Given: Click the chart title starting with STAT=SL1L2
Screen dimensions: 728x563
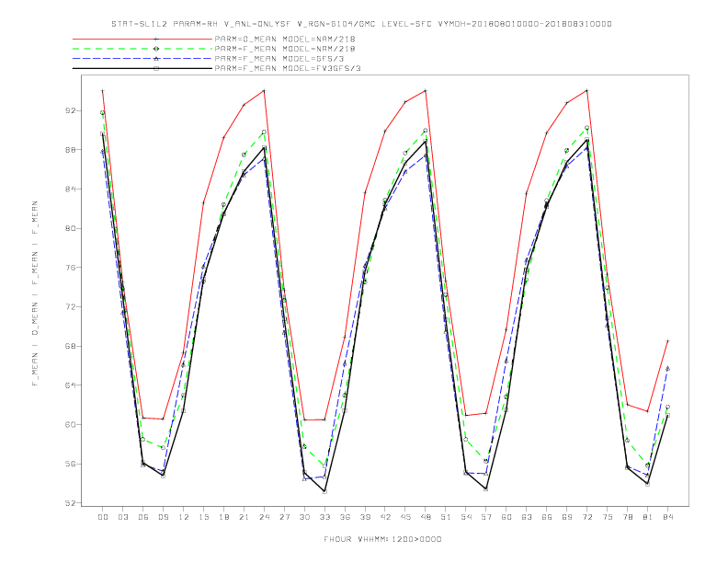Looking at the screenshot, I should (361, 24).
